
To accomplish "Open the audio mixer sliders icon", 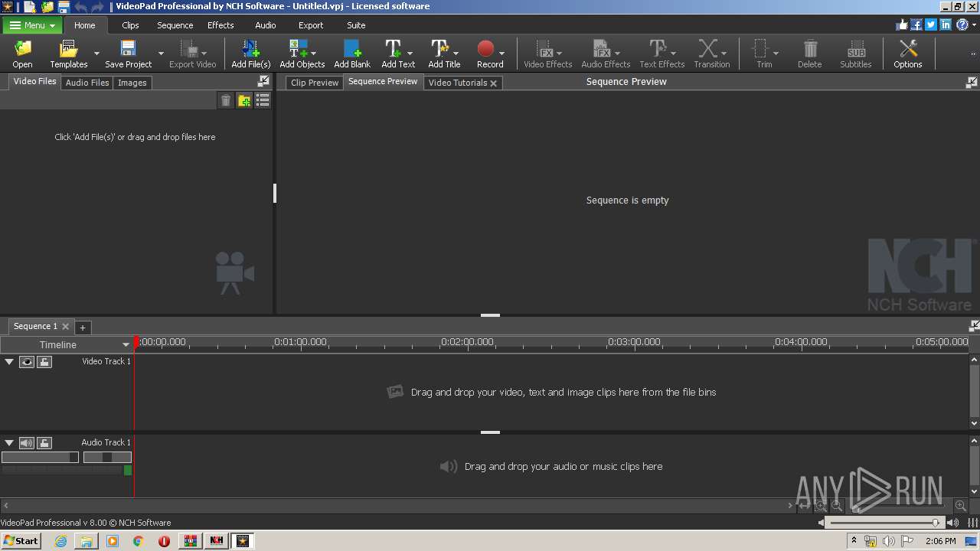I will pyautogui.click(x=973, y=523).
